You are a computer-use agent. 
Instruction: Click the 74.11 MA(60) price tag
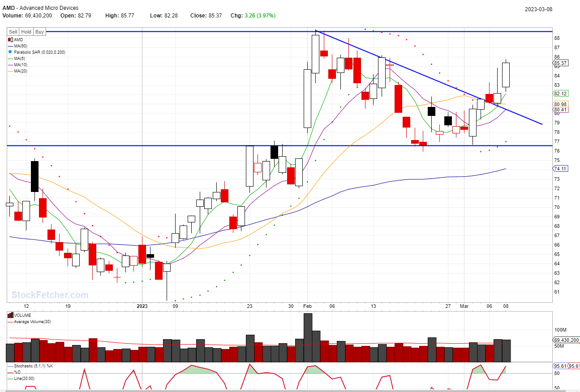[561, 169]
